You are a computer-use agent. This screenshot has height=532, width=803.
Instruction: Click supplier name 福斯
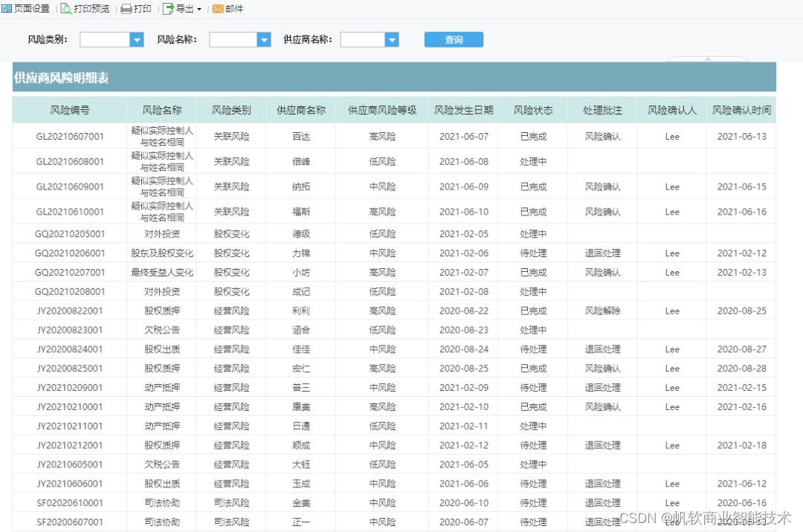coord(301,212)
